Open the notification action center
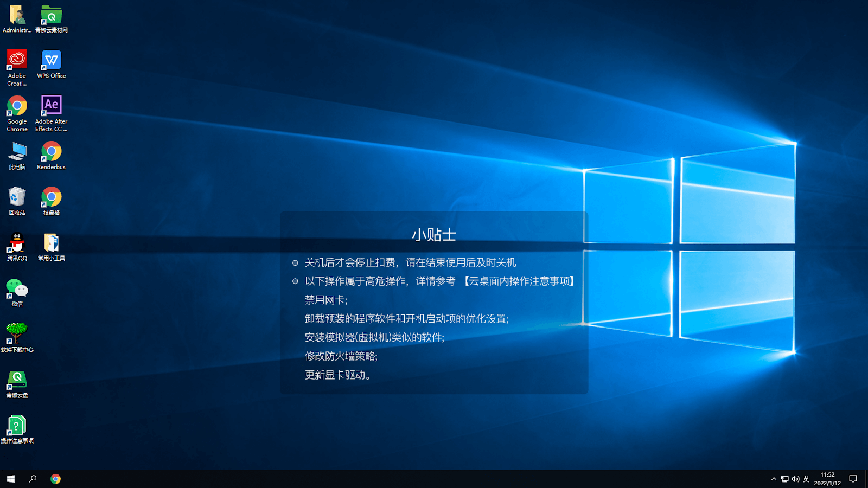The height and width of the screenshot is (488, 868). (x=853, y=479)
